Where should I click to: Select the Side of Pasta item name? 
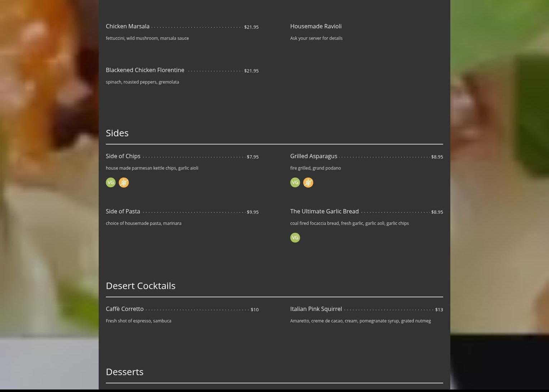[x=123, y=211]
